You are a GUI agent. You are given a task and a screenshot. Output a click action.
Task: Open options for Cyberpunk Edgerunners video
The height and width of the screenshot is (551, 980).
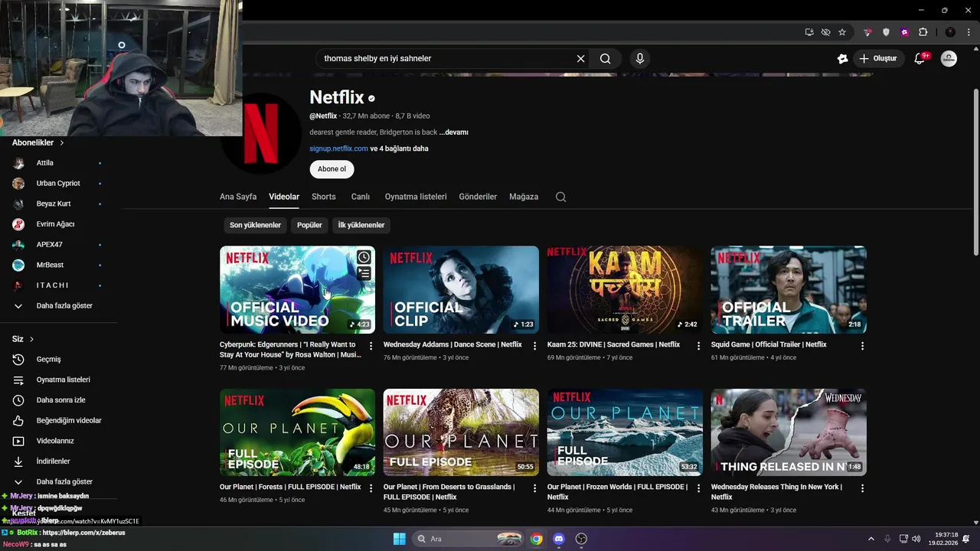point(371,346)
